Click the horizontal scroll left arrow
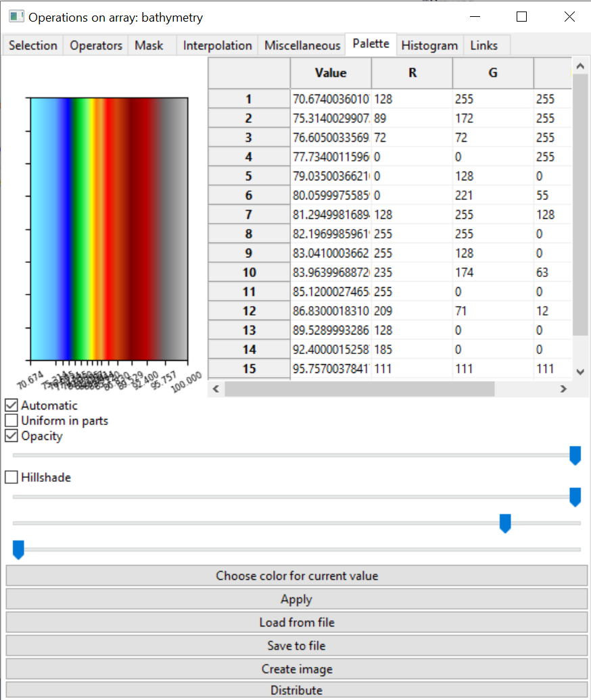This screenshot has height=700, width=591. [216, 389]
